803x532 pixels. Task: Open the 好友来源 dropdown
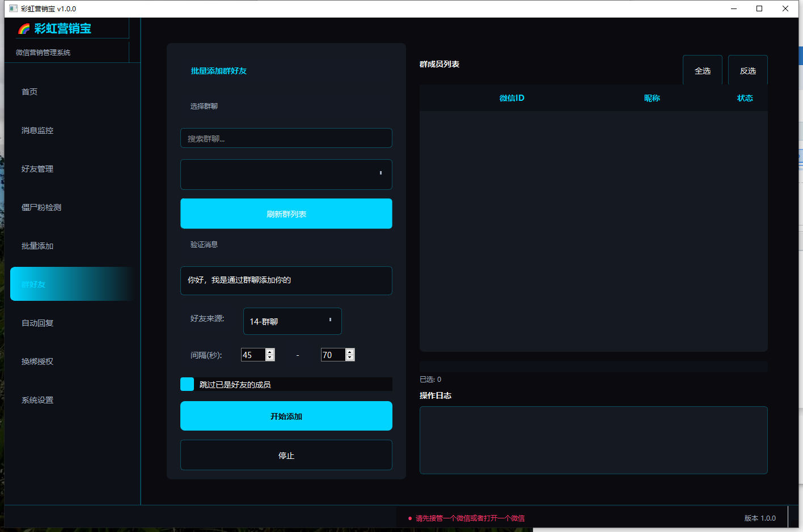293,321
